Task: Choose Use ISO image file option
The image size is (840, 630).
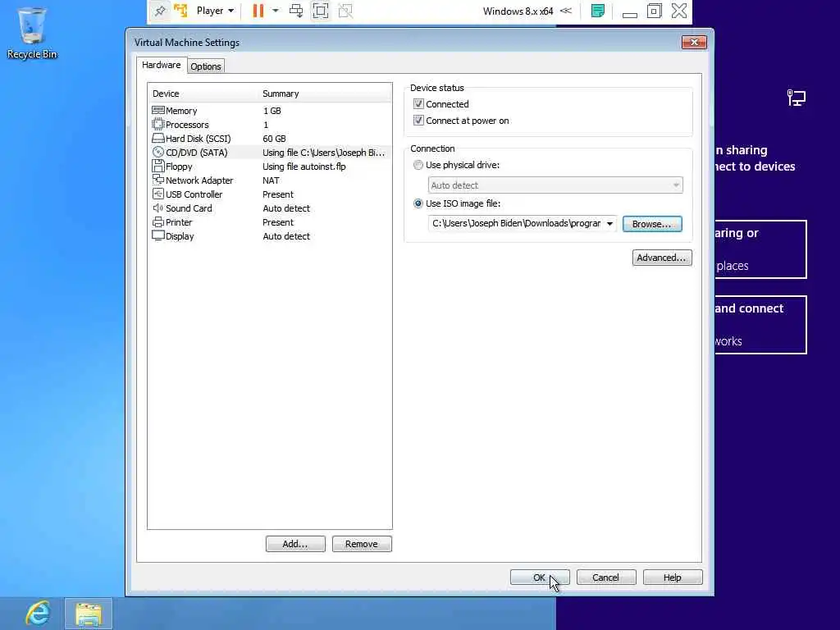Action: pyautogui.click(x=418, y=203)
